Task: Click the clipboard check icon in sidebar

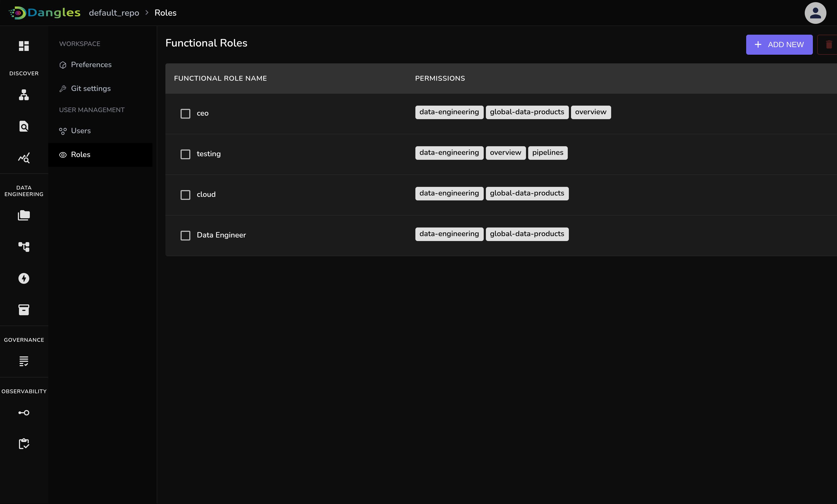Action: [24, 444]
